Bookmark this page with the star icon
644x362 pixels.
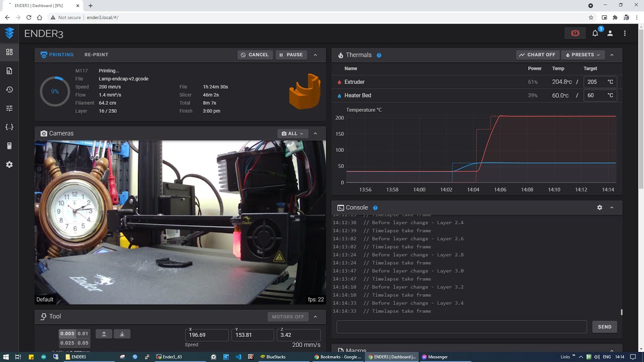tap(591, 17)
